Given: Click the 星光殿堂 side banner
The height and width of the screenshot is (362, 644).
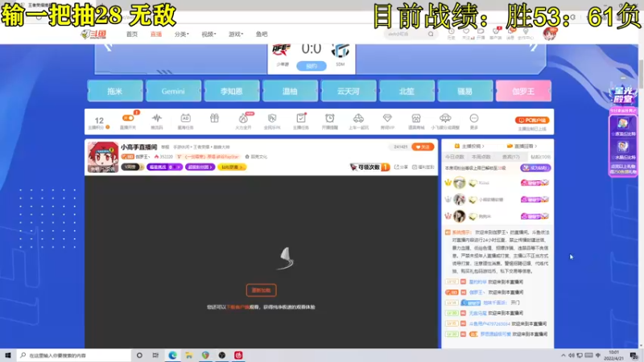Looking at the screenshot, I should pos(623,94).
